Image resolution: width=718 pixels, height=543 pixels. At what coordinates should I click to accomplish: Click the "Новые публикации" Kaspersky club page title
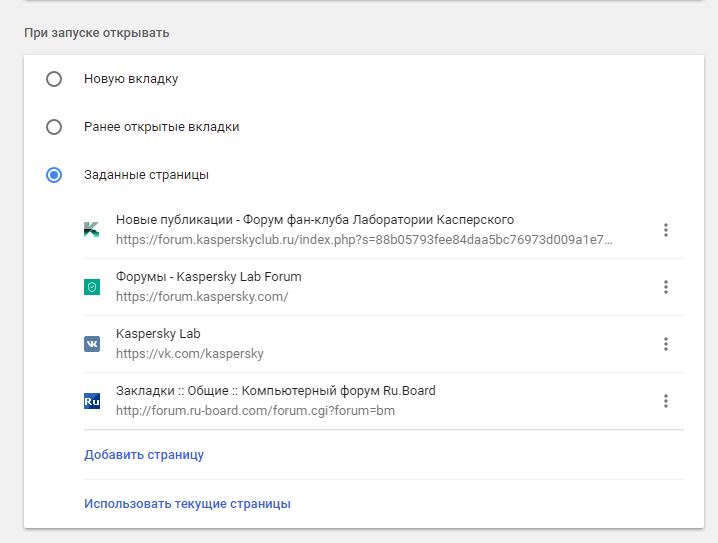click(x=315, y=220)
